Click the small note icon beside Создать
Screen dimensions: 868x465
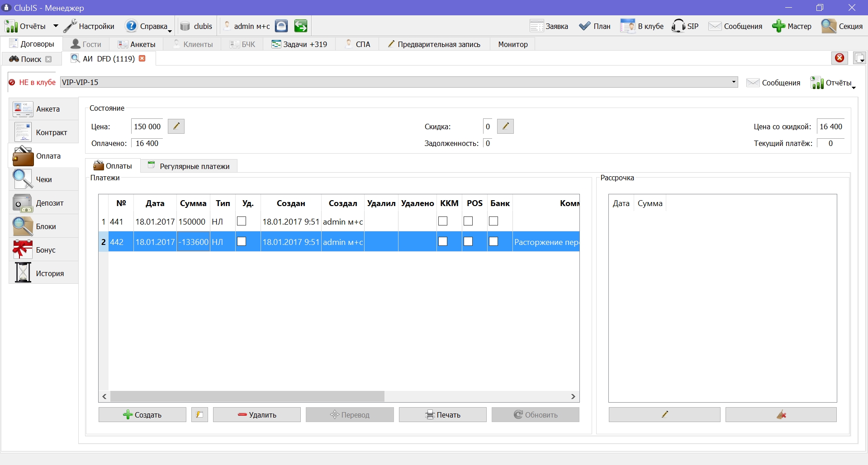coord(199,414)
